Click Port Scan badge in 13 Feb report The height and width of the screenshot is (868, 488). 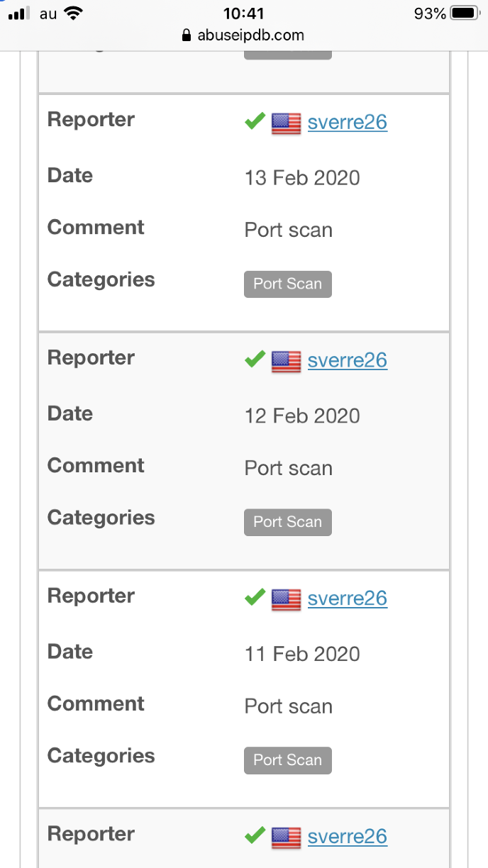[288, 284]
